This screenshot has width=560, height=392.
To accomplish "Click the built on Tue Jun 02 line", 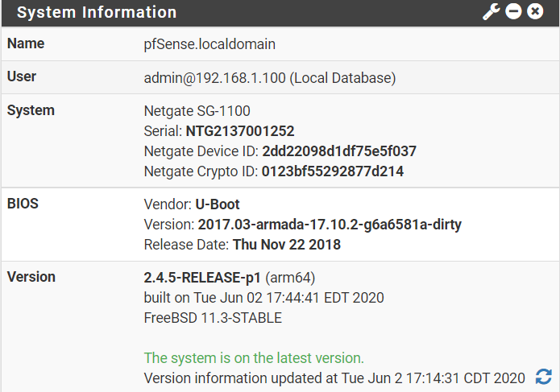I will (263, 298).
